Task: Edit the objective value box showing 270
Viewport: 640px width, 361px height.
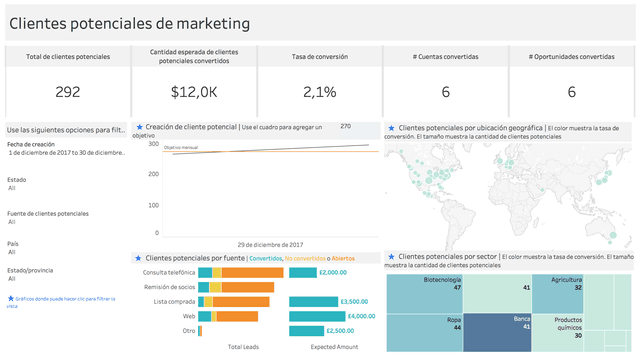Action: pyautogui.click(x=346, y=126)
